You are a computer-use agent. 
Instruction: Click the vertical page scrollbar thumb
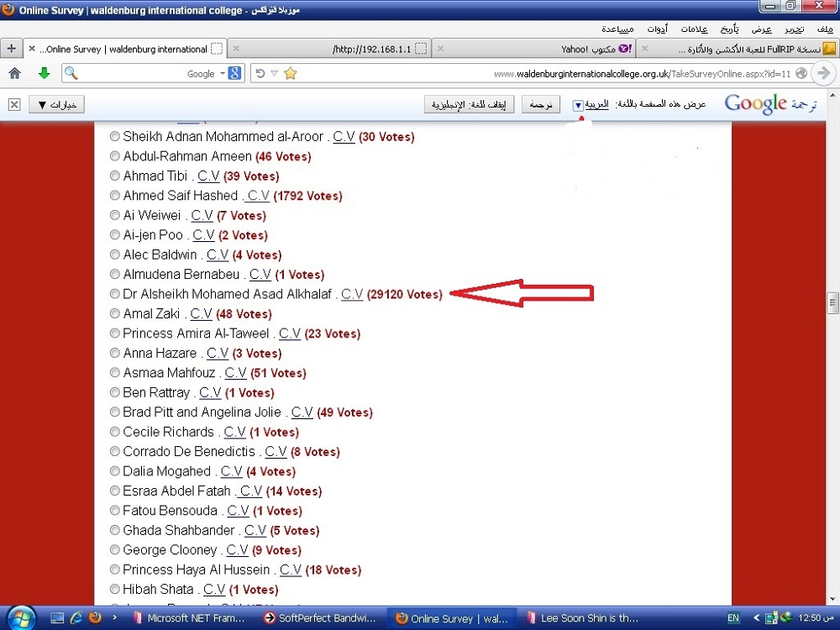(x=832, y=302)
